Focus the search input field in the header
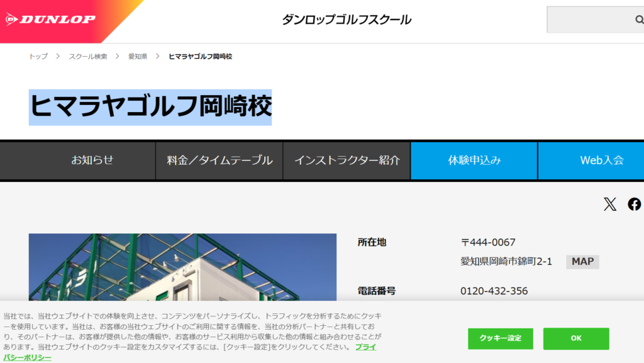This screenshot has width=644, height=363. click(588, 20)
